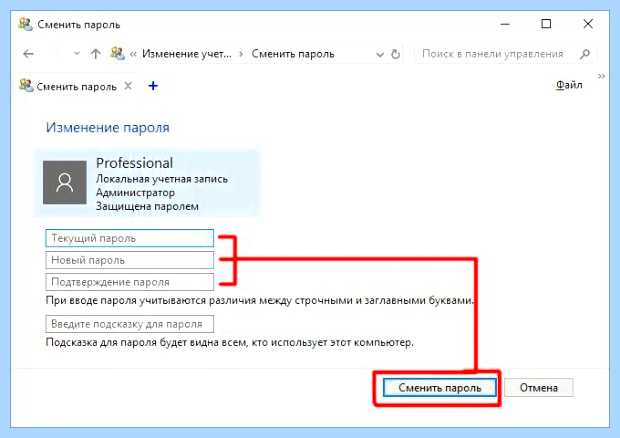The image size is (620, 438).
Task: Click into Новый пароль field
Action: [x=130, y=260]
